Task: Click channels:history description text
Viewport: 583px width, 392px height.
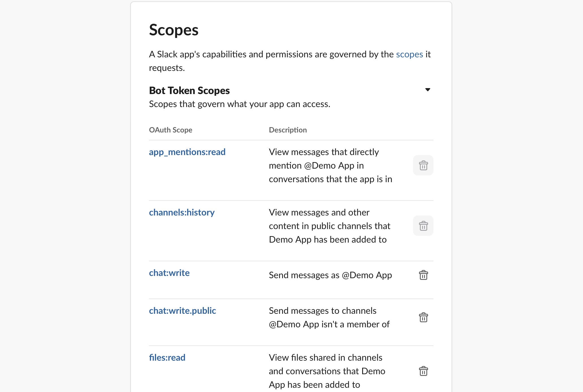Action: pyautogui.click(x=329, y=226)
